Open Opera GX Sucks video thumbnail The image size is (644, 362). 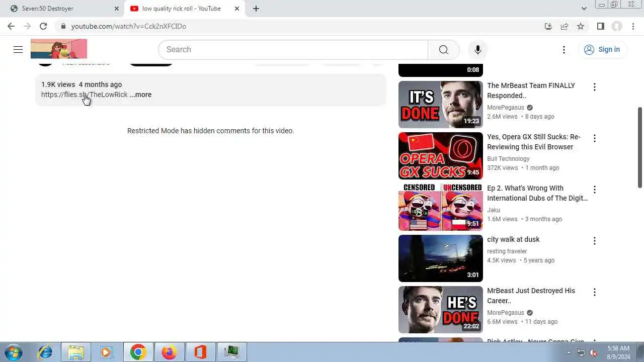441,156
